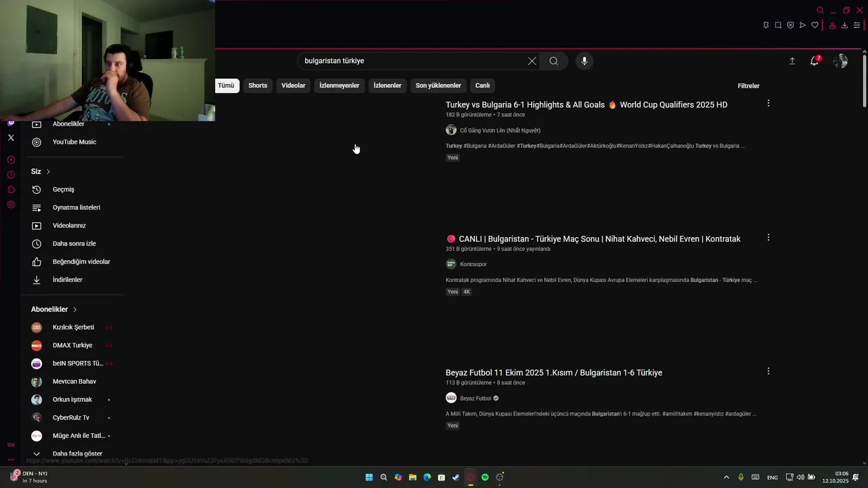This screenshot has width=868, height=488.
Task: Click the send/flow arrow icon in toolbar
Action: [x=802, y=25]
